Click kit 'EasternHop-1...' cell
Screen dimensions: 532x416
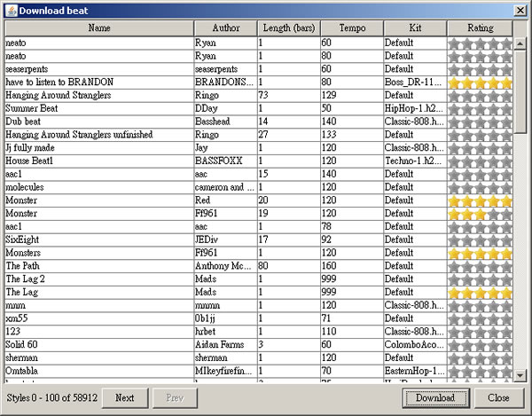(415, 371)
